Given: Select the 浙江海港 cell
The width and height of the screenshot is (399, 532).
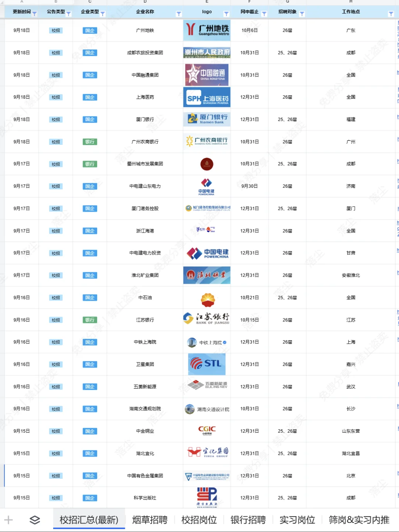Looking at the screenshot, I should [145, 231].
